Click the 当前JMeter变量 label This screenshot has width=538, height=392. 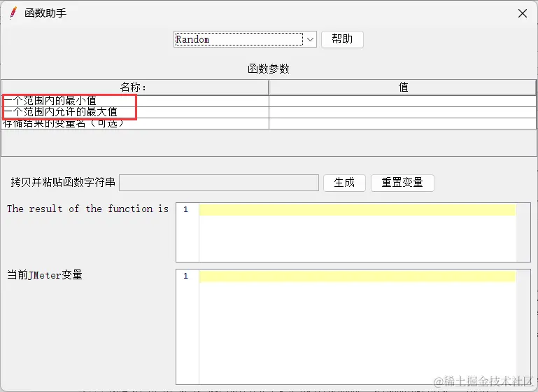click(45, 274)
